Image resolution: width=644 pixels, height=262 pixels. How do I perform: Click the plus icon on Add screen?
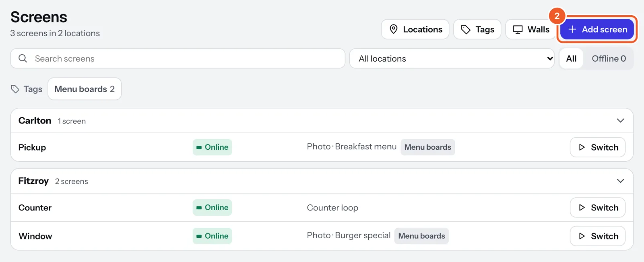pyautogui.click(x=572, y=29)
